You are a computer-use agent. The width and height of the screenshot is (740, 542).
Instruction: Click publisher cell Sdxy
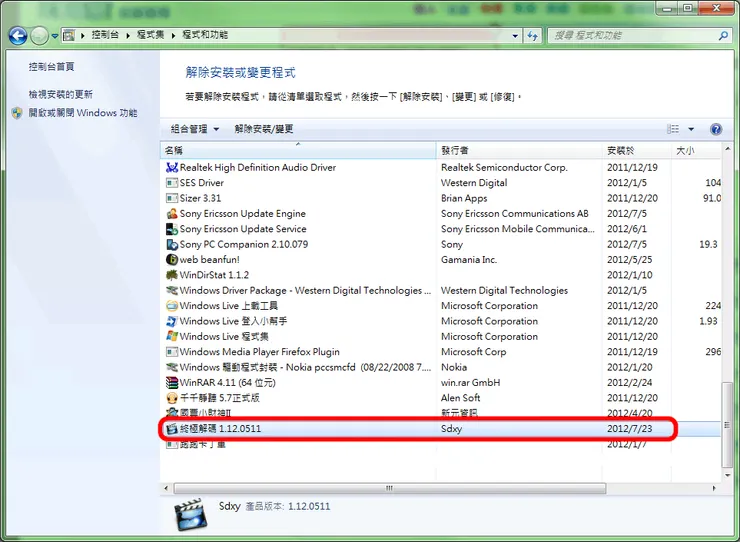(451, 429)
